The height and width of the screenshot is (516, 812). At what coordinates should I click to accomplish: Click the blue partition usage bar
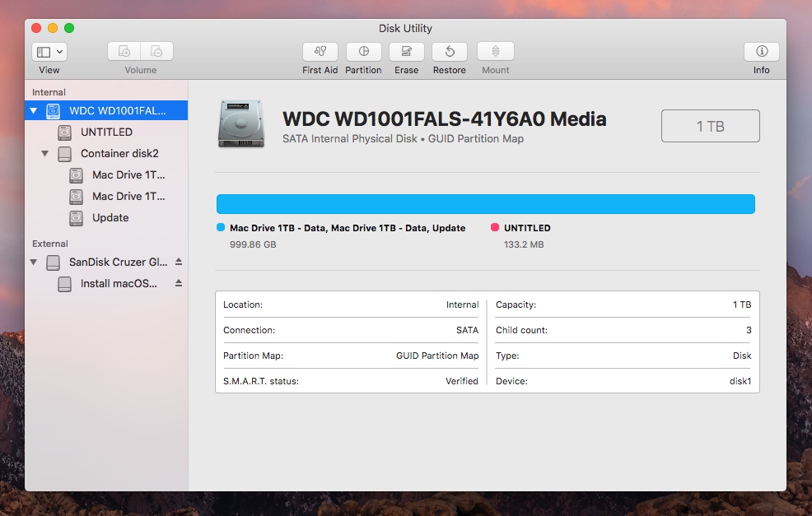coord(486,204)
